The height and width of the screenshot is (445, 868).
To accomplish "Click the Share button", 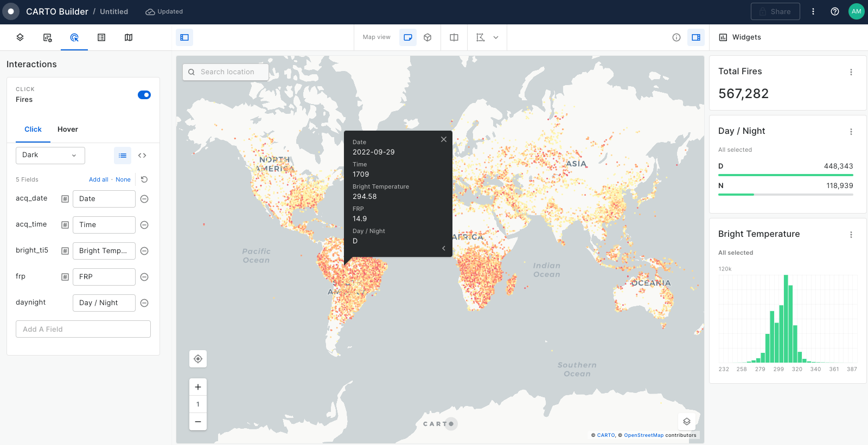I will point(775,11).
